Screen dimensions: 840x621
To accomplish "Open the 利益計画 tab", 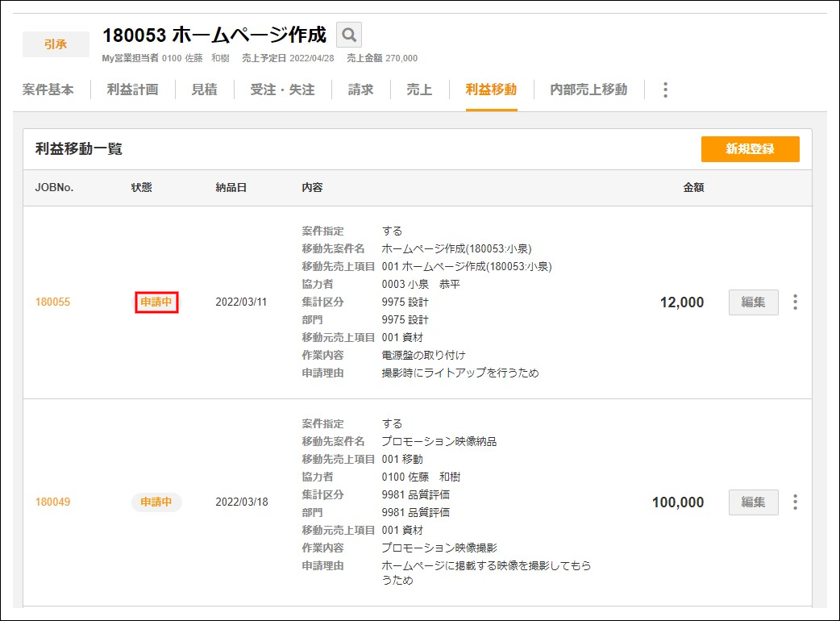I will tap(132, 90).
